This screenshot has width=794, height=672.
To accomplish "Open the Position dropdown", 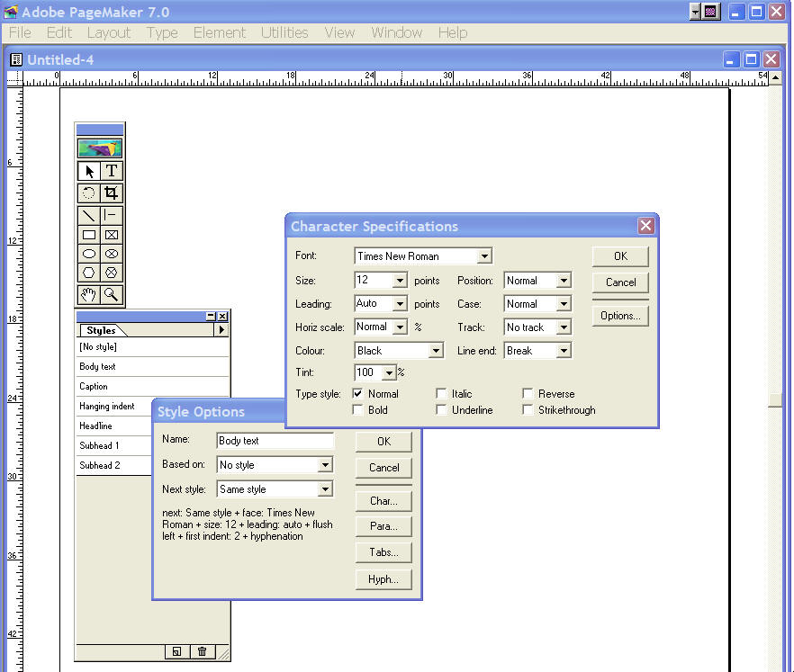I will click(564, 281).
